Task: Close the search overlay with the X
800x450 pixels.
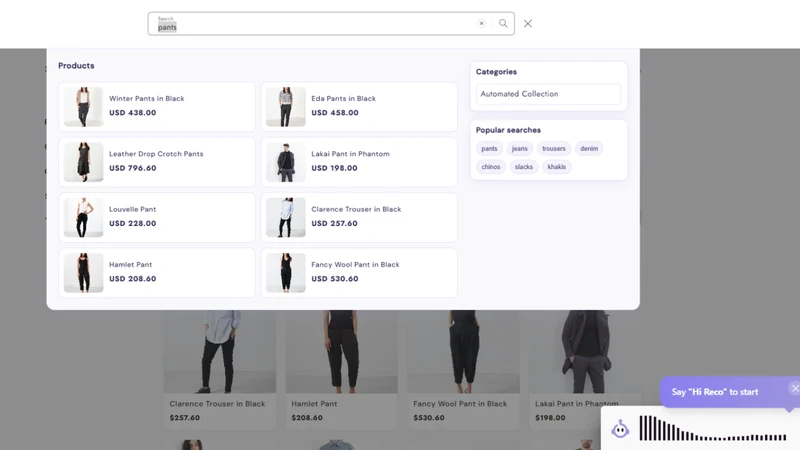Action: pos(528,23)
